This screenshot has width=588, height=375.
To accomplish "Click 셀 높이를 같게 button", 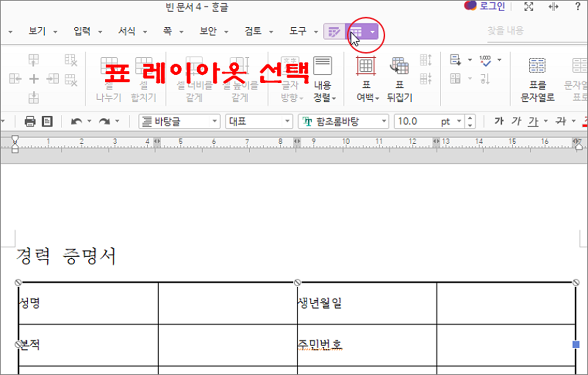I will [239, 79].
